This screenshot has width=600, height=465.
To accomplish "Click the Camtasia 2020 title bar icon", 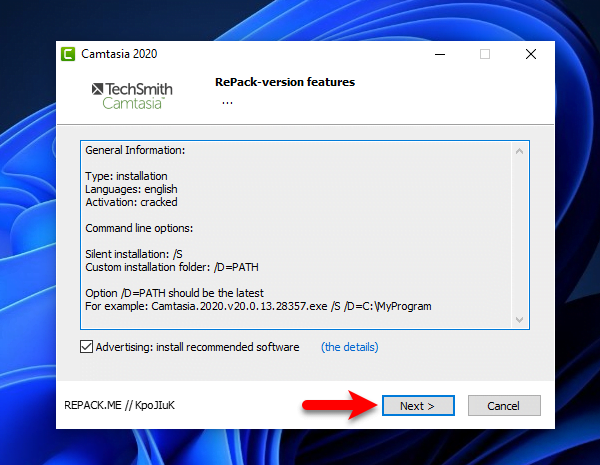I will (x=68, y=54).
